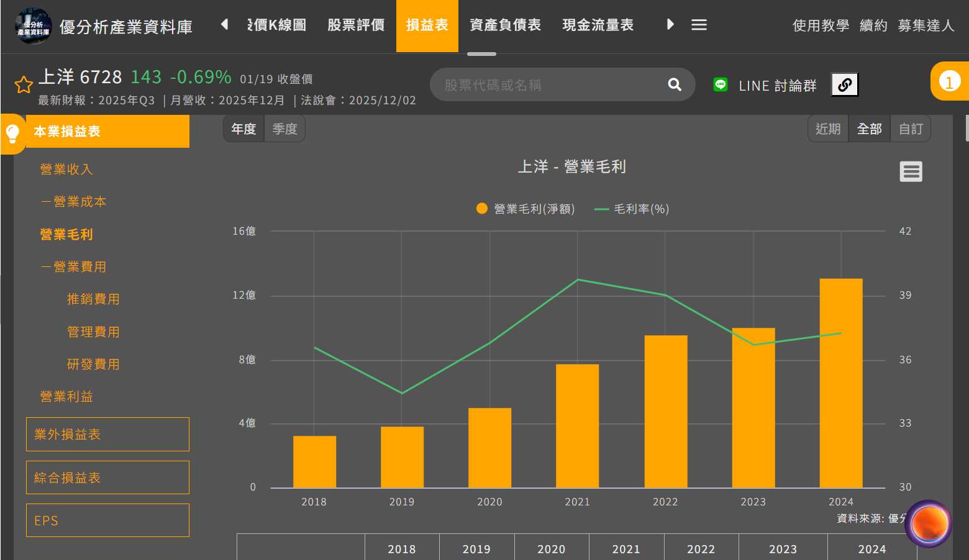
Task: Expand the EPS section
Action: click(x=107, y=520)
